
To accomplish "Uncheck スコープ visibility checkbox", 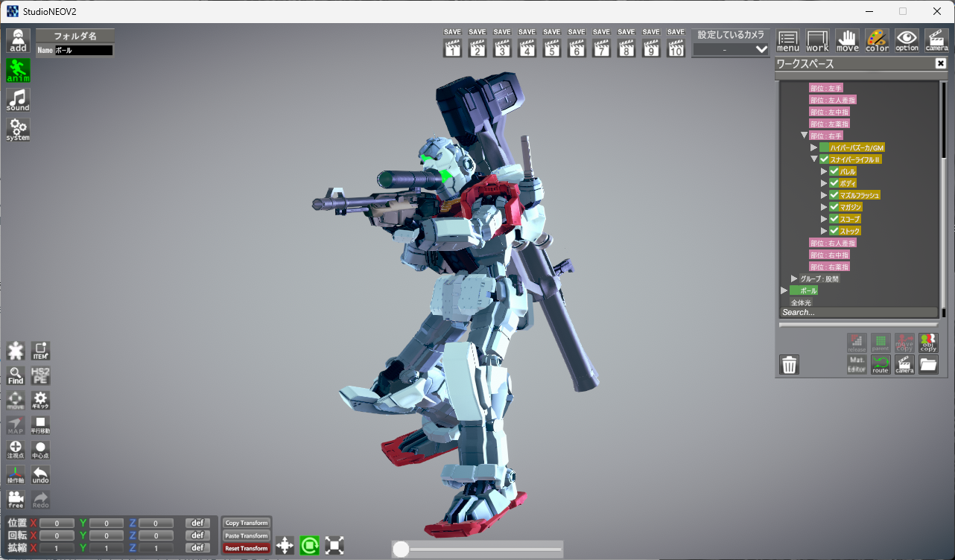I will (x=834, y=219).
